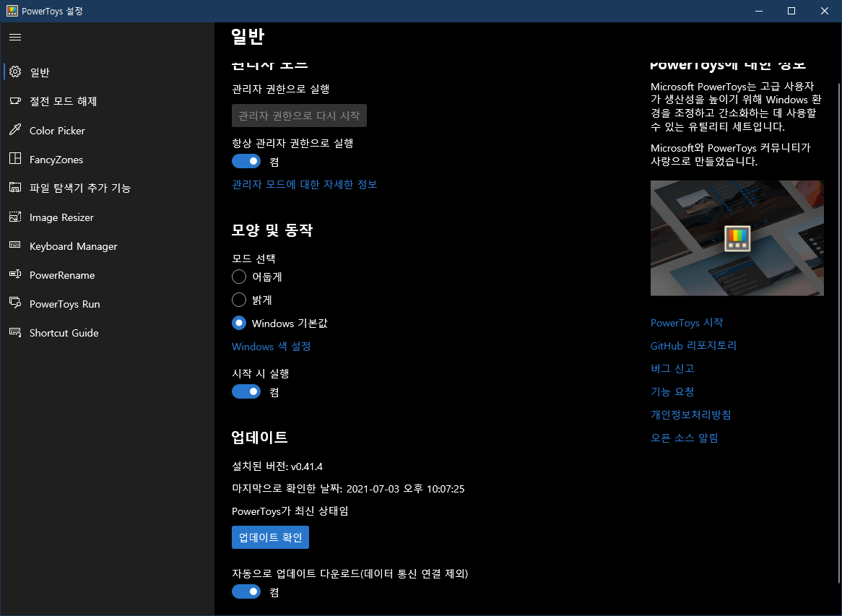The width and height of the screenshot is (842, 616).
Task: Open PowerRename settings page
Action: point(108,275)
